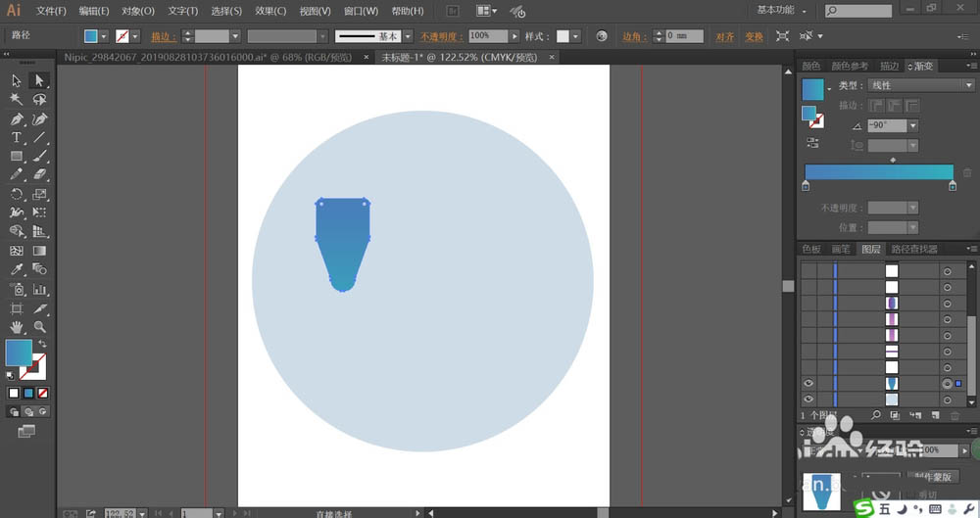Select the Eyedropper tool
Viewport: 980px width, 518px height.
(x=17, y=269)
